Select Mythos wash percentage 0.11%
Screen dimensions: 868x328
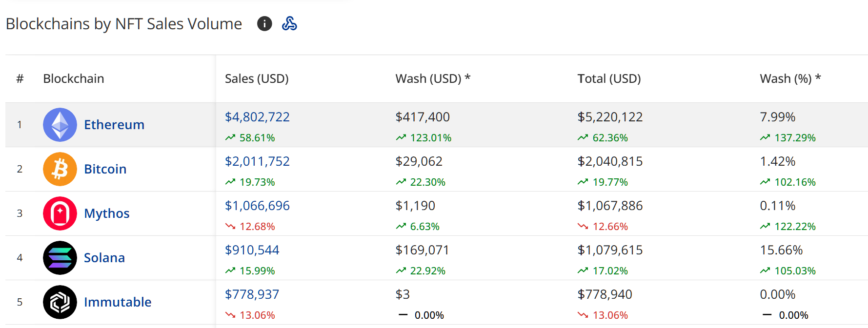pyautogui.click(x=778, y=206)
